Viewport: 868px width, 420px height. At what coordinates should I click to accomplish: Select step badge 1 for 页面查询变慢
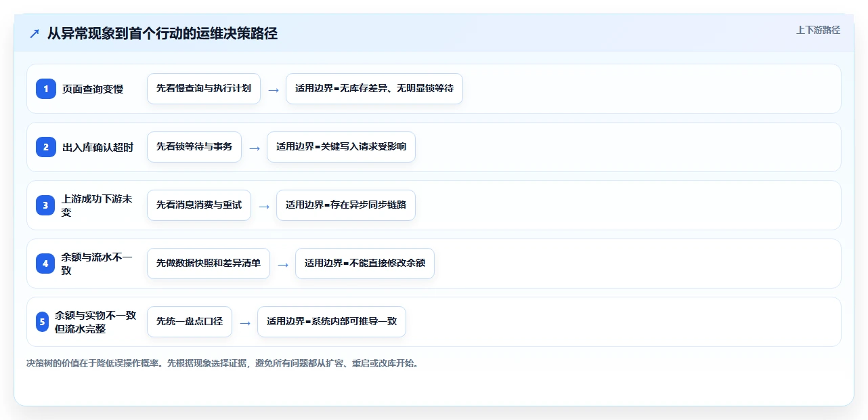click(x=45, y=89)
